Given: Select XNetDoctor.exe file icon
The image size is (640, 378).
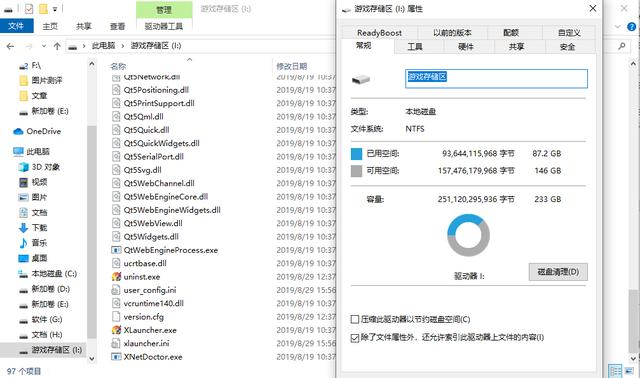Looking at the screenshot, I should pyautogui.click(x=116, y=357).
